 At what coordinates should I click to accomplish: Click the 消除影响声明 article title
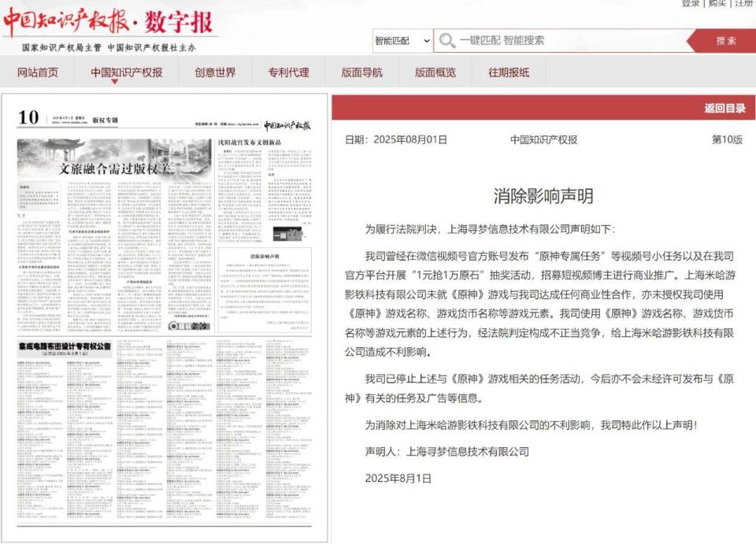point(543,196)
